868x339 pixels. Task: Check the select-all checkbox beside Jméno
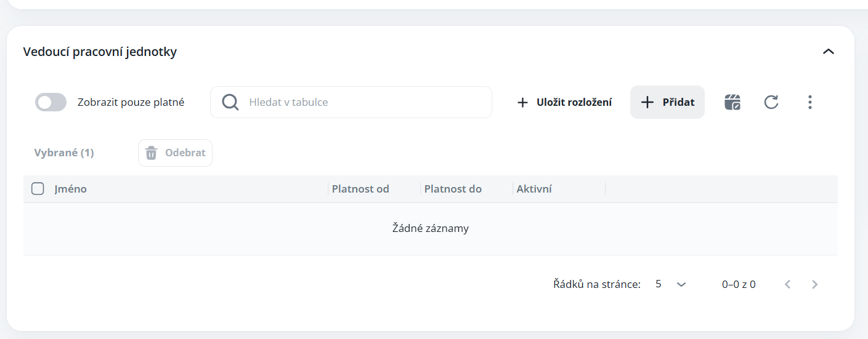click(x=38, y=189)
